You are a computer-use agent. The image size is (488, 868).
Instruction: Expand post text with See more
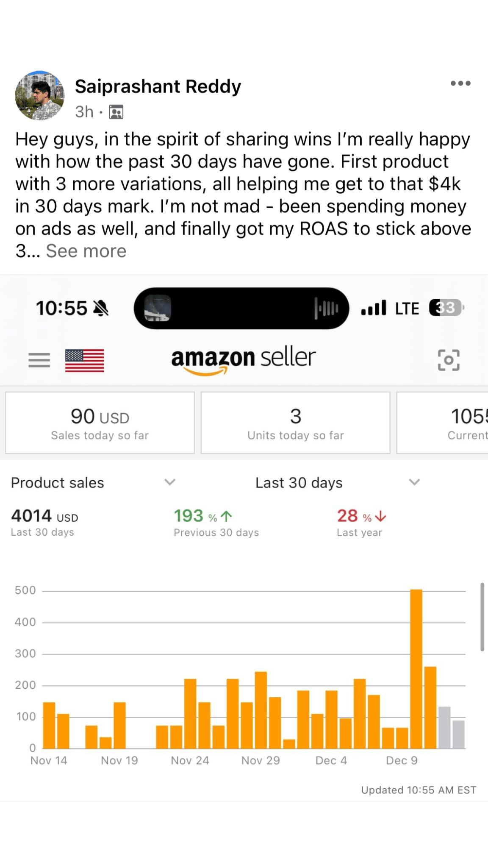(86, 251)
